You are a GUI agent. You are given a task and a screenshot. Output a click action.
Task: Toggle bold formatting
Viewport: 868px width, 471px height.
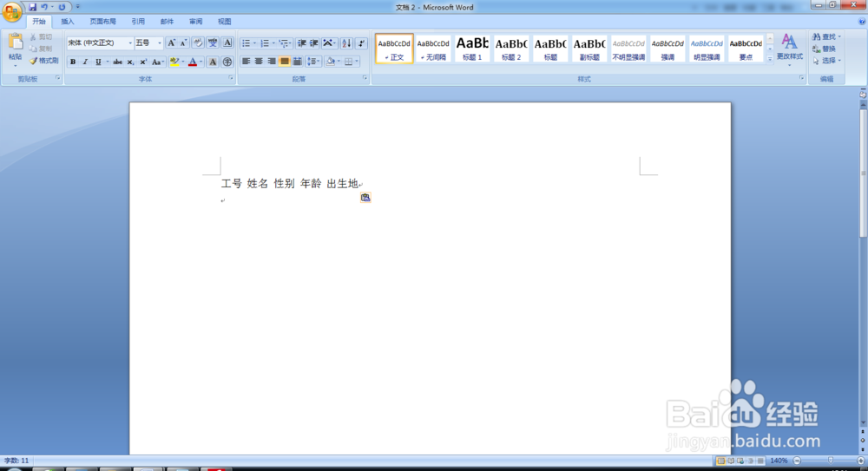click(73, 62)
